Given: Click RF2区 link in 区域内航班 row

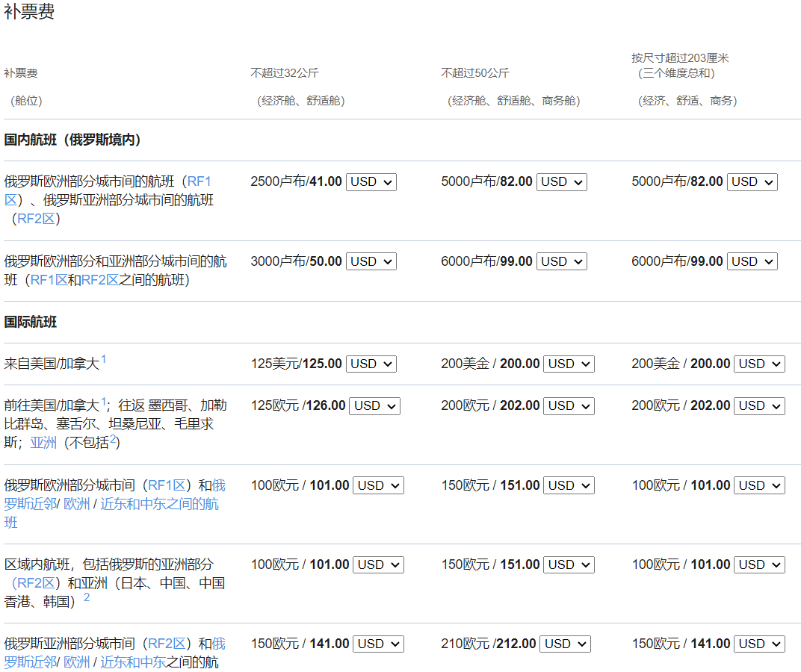Looking at the screenshot, I should coord(37,583).
